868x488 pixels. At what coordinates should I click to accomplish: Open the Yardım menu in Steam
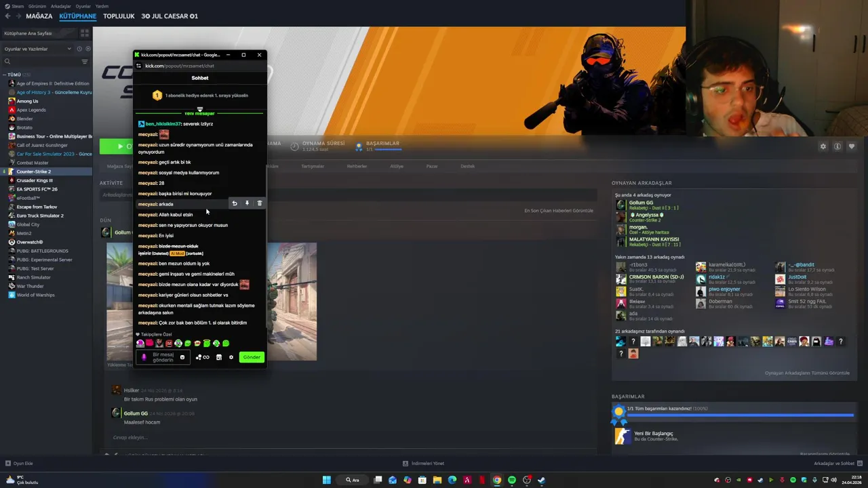102,6
